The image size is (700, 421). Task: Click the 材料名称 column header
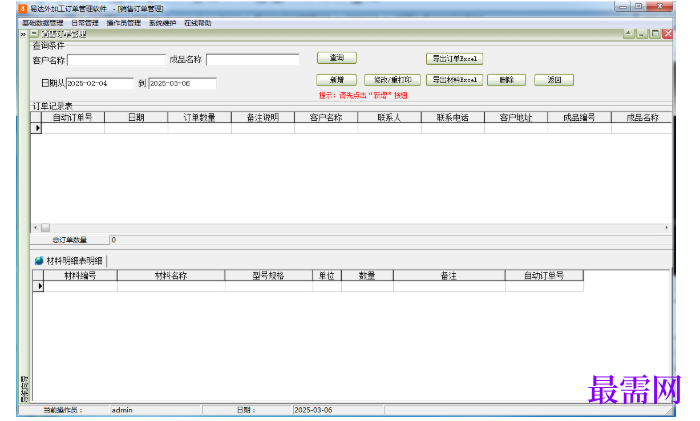tap(171, 275)
